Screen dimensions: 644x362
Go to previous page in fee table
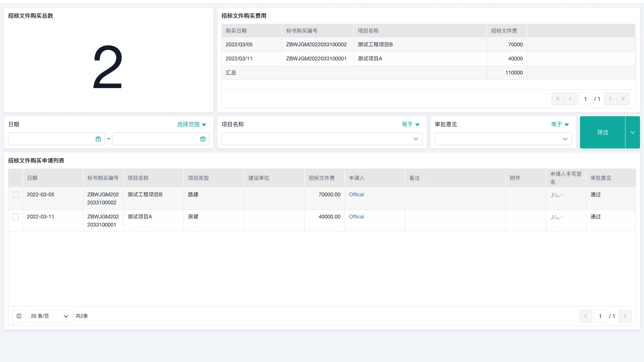(x=570, y=99)
